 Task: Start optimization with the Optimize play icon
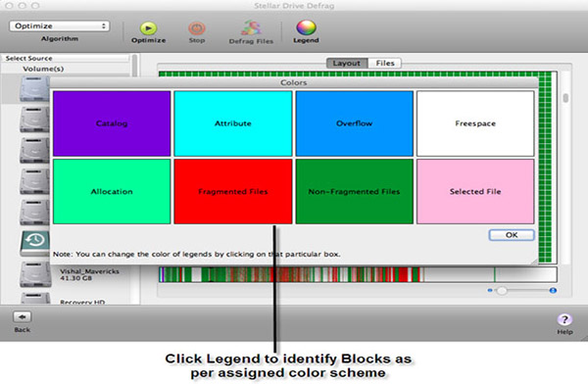tap(149, 28)
